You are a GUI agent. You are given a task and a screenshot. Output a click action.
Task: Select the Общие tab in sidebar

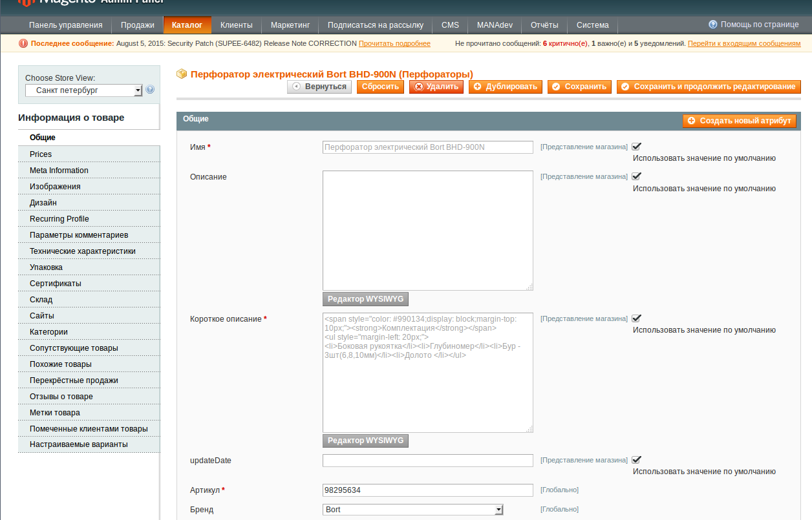coord(89,138)
